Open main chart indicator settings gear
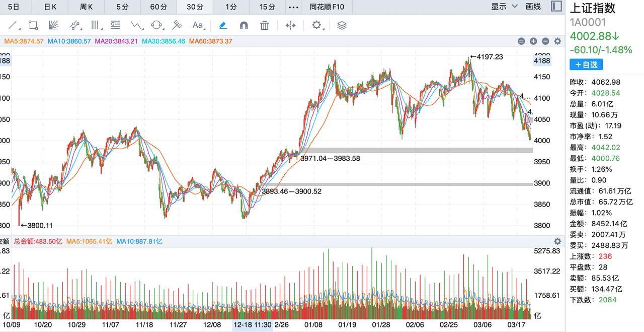 (557, 41)
